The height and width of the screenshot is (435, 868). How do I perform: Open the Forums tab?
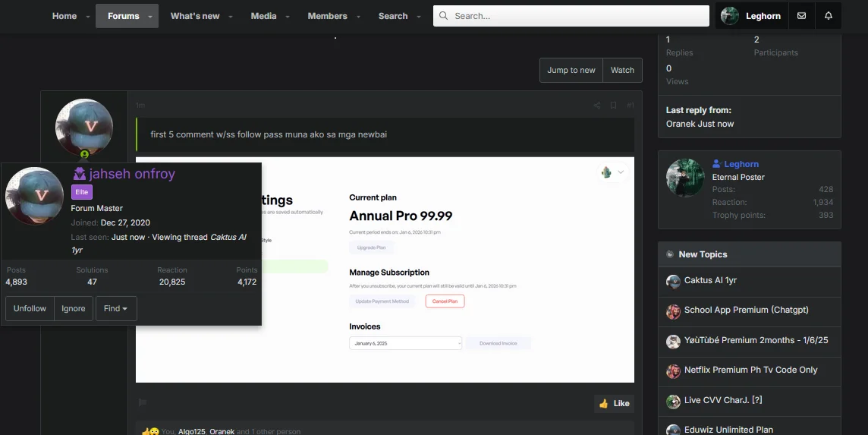tap(124, 16)
